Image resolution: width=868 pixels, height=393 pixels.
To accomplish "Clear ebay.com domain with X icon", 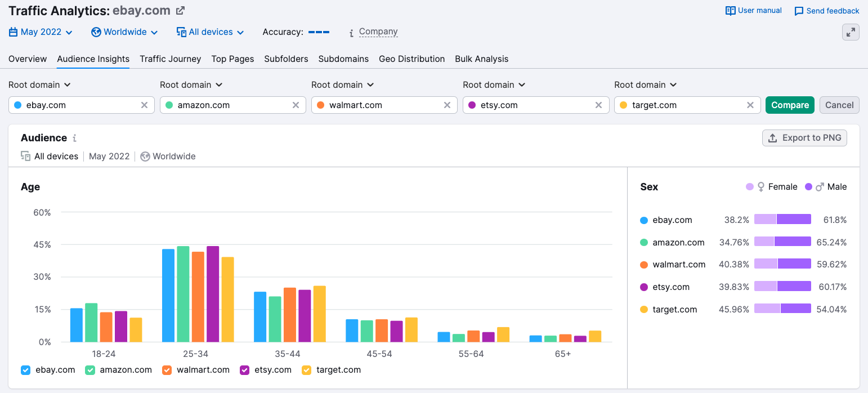I will point(144,105).
